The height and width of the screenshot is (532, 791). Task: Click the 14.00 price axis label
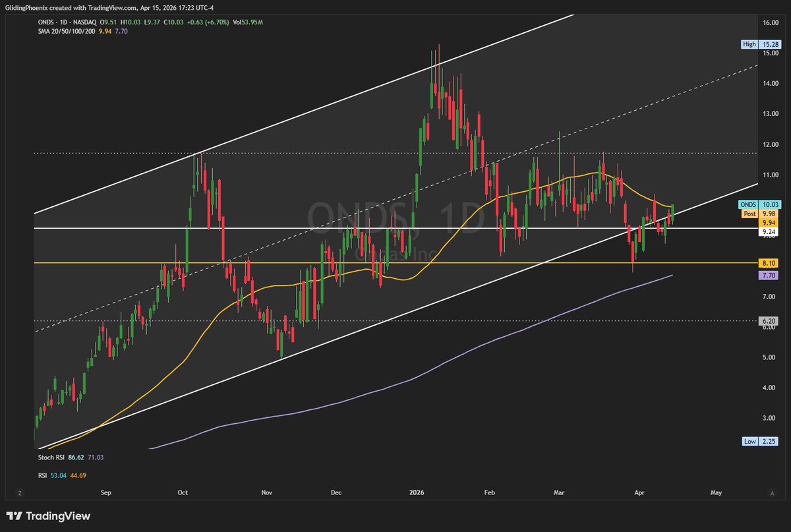pos(771,84)
